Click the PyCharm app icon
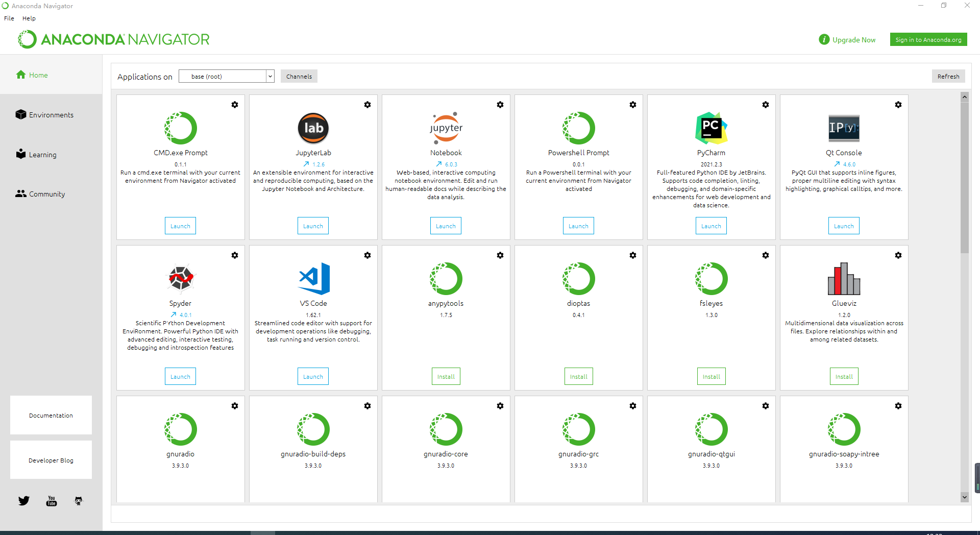This screenshot has height=535, width=980. click(711, 128)
